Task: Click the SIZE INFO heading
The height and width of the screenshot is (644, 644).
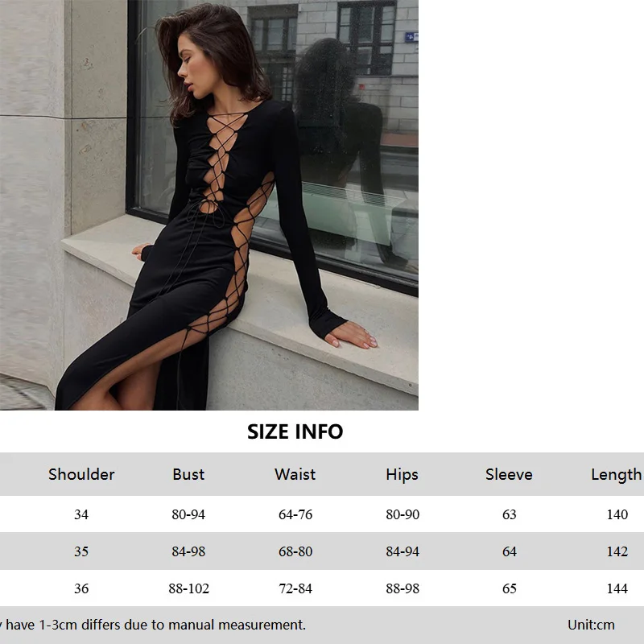Action: tap(295, 431)
